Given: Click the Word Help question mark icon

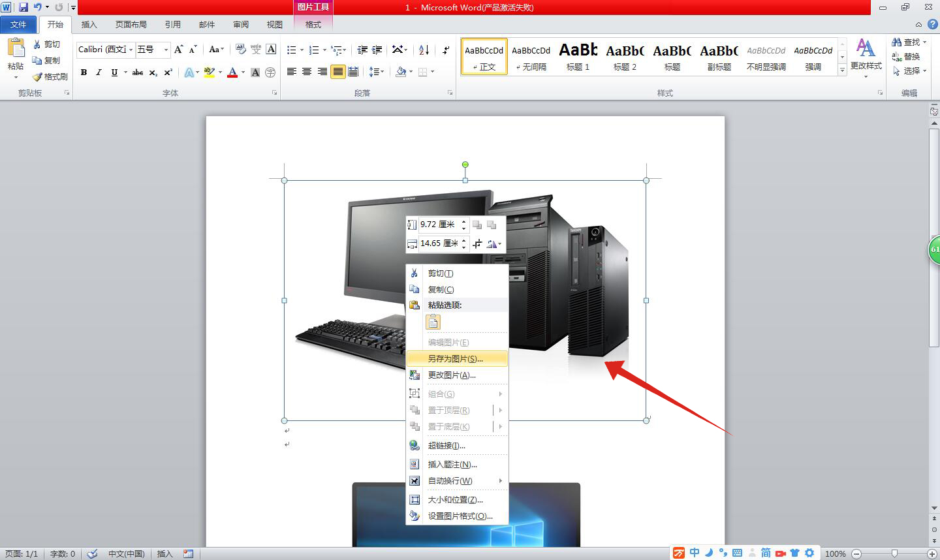Looking at the screenshot, I should pyautogui.click(x=932, y=24).
